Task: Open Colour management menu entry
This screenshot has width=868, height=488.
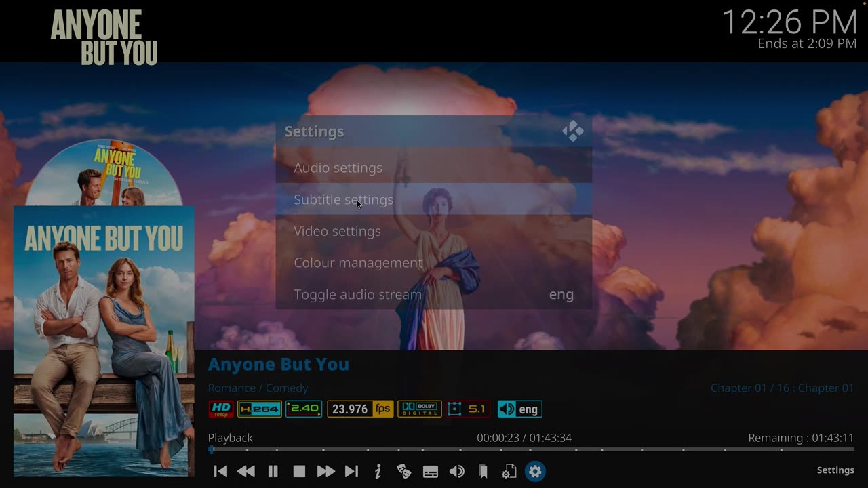Action: [x=434, y=262]
